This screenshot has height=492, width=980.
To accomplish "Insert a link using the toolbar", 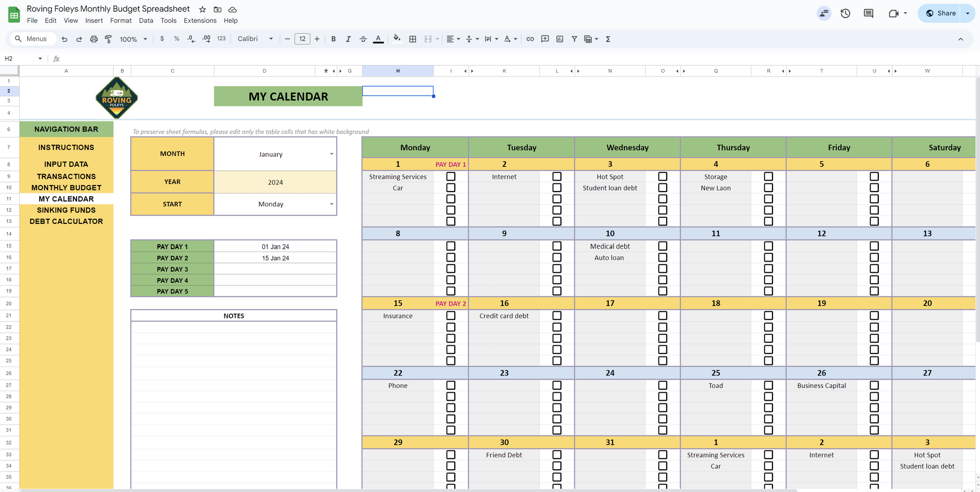I will point(530,39).
